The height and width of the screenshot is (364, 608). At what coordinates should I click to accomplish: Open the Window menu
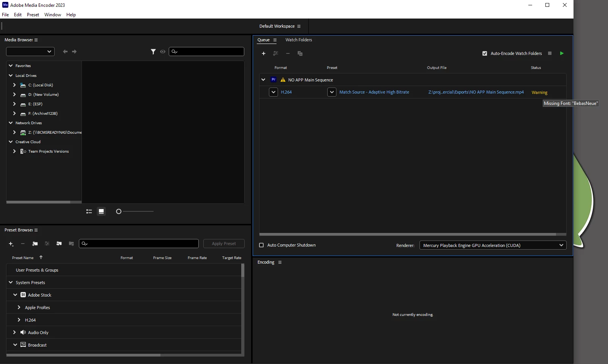[53, 15]
